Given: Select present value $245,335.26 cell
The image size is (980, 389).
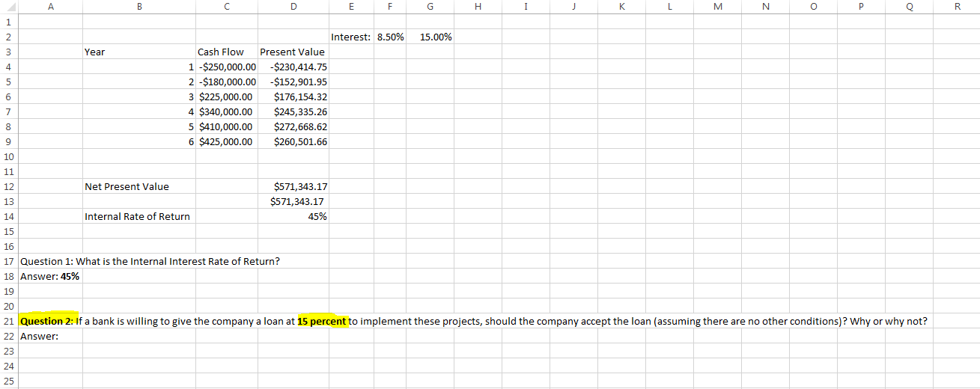Looking at the screenshot, I should point(292,111).
